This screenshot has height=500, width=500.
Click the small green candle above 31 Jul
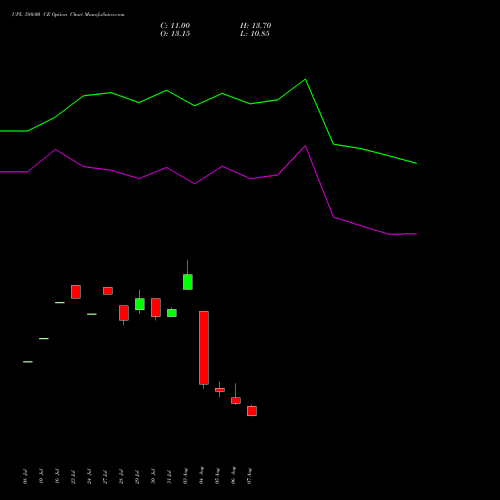[172, 313]
